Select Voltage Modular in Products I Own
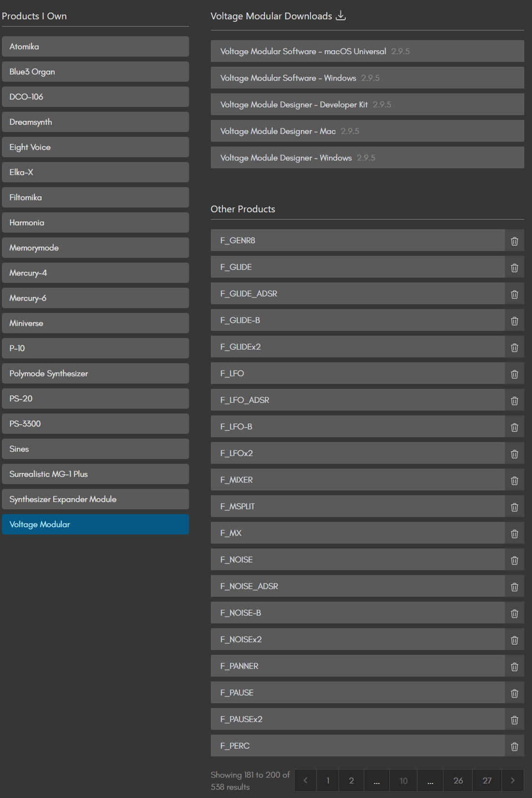This screenshot has width=532, height=798. tap(95, 524)
